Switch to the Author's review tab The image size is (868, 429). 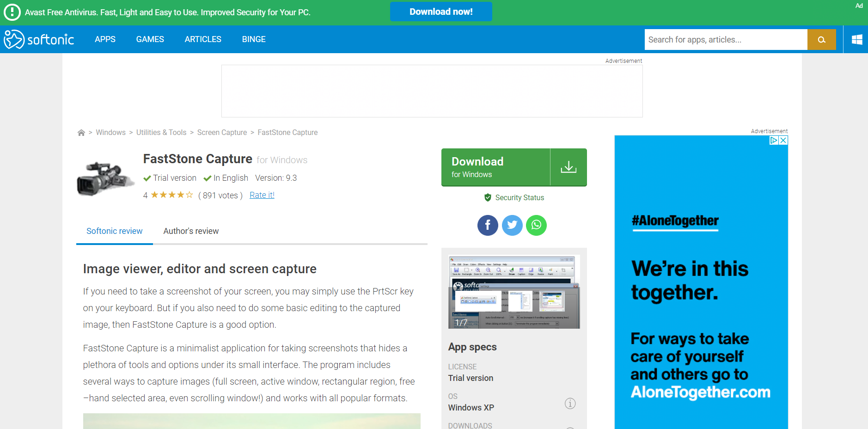click(191, 231)
